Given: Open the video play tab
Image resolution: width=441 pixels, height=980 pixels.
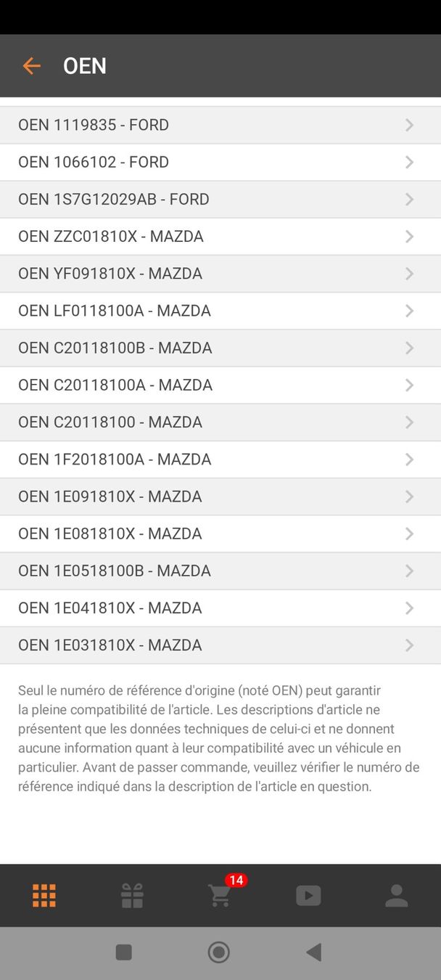Looking at the screenshot, I should pos(308,895).
